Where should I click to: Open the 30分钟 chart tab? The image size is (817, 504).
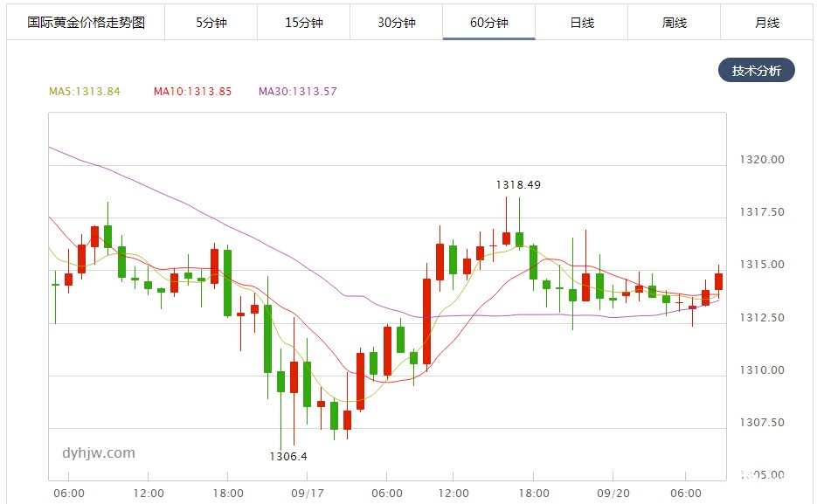coord(397,23)
